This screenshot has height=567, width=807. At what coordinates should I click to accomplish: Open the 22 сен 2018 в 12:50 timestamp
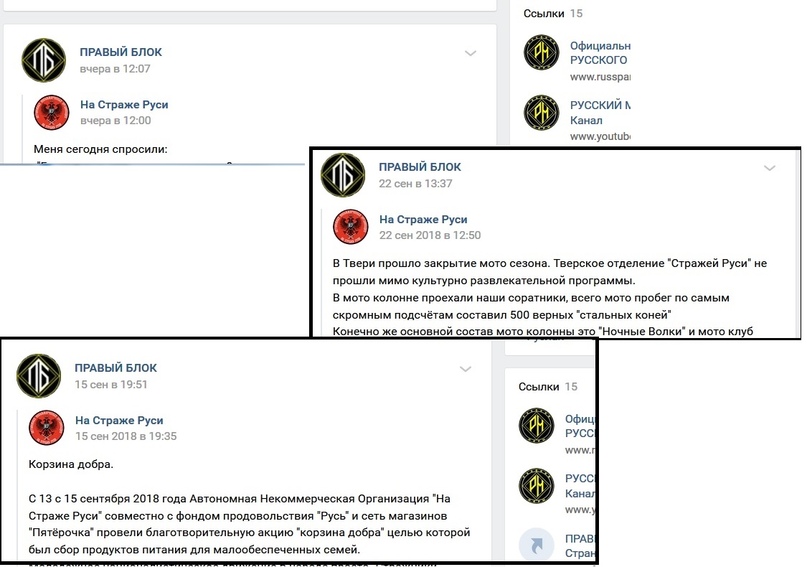point(430,235)
